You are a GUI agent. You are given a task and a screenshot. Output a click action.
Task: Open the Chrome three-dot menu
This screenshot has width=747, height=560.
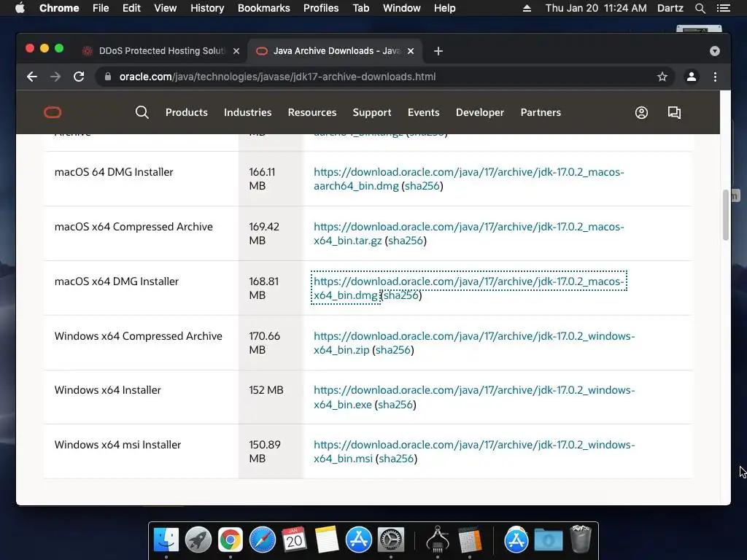coord(715,77)
